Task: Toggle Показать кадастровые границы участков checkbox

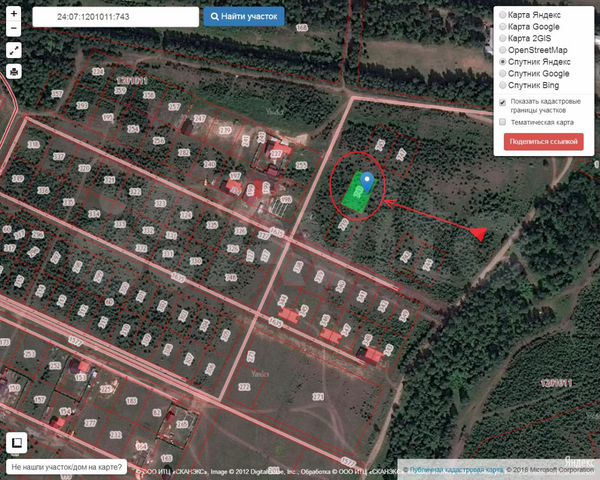Action: (502, 103)
